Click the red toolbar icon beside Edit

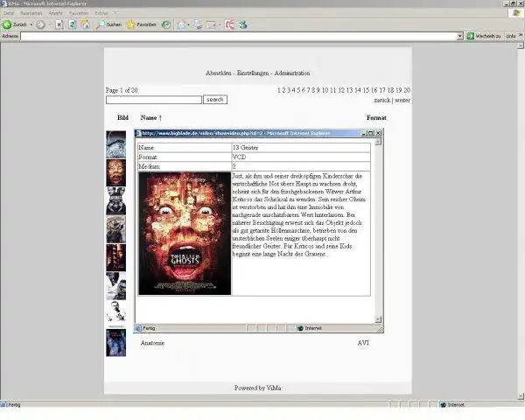230,24
